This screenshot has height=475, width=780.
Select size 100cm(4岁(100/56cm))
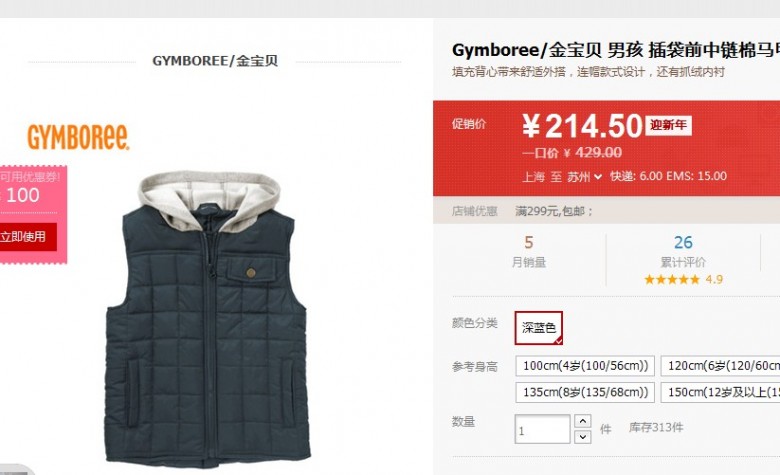coord(585,366)
